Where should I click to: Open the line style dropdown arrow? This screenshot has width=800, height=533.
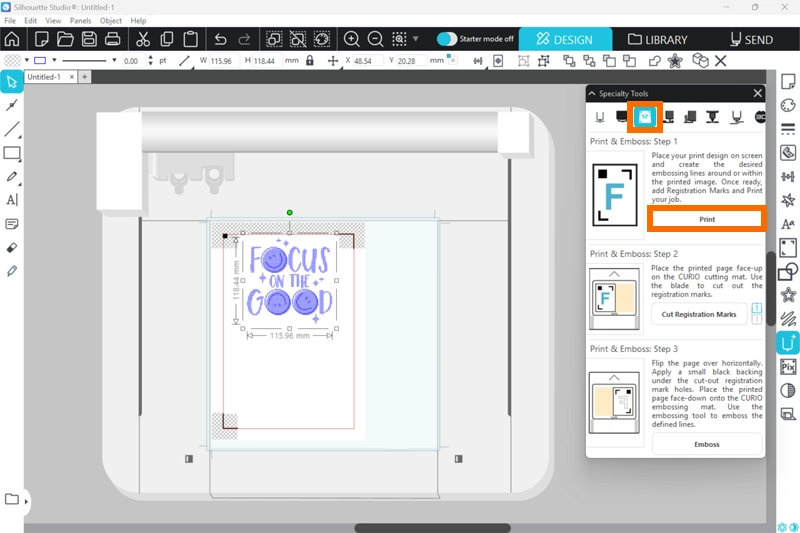point(114,61)
